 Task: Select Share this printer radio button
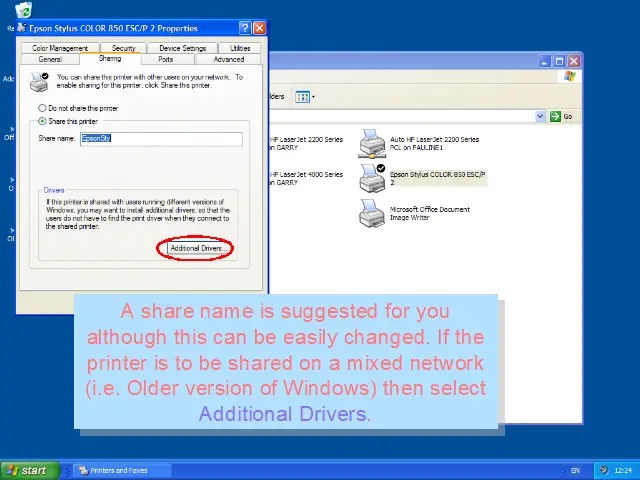(x=42, y=121)
